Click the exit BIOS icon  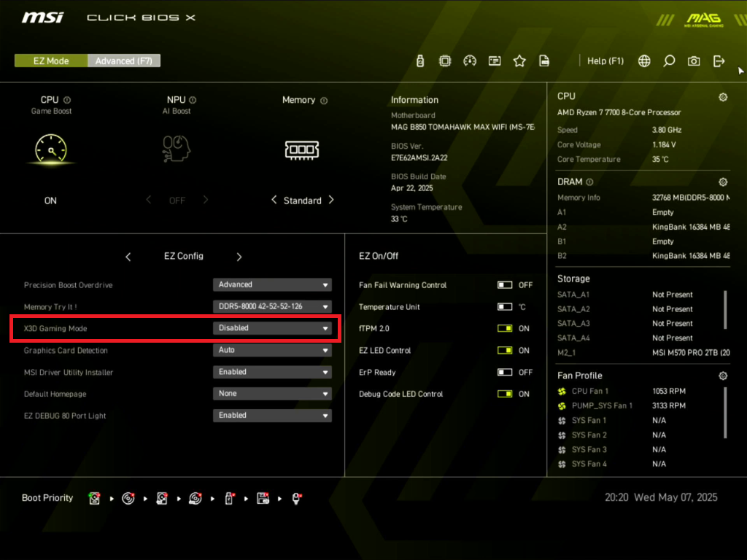coord(719,61)
